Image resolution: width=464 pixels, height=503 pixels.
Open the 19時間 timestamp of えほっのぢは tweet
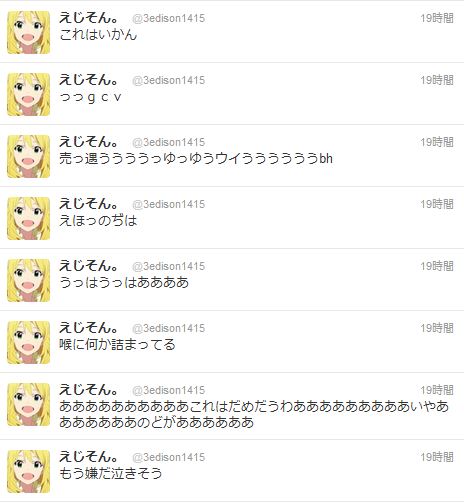pyautogui.click(x=437, y=204)
